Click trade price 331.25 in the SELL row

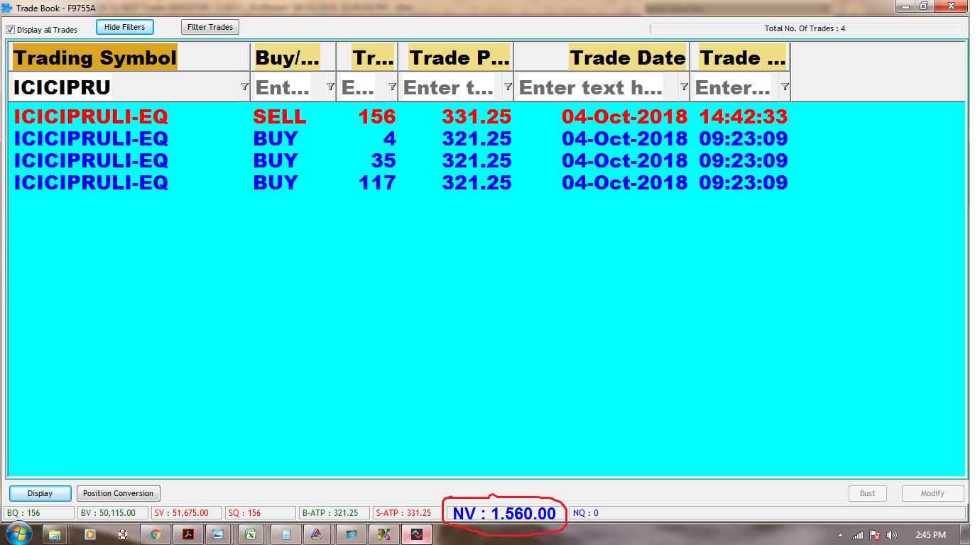click(x=477, y=116)
